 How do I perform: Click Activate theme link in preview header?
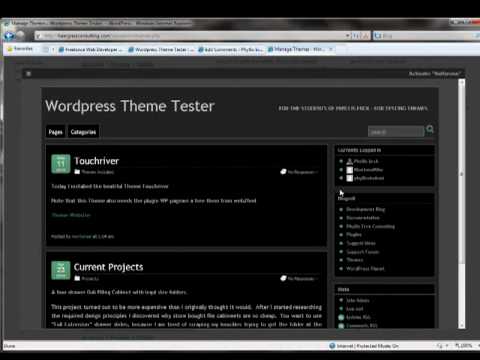coord(435,74)
